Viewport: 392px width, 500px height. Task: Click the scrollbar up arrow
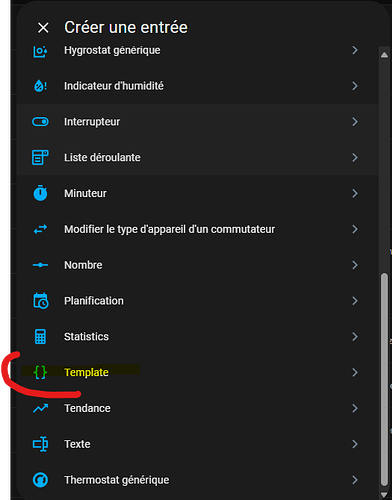click(384, 55)
